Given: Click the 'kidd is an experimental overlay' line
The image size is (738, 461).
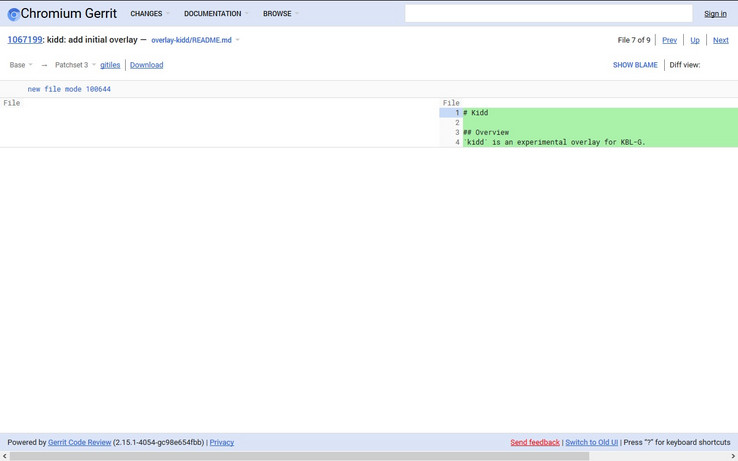Looking at the screenshot, I should 600,142.
